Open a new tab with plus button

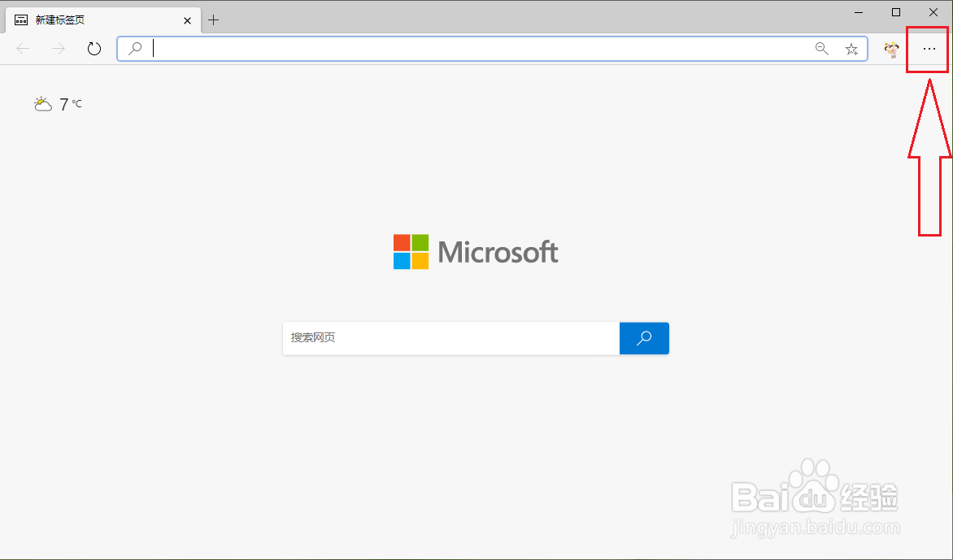click(x=213, y=20)
